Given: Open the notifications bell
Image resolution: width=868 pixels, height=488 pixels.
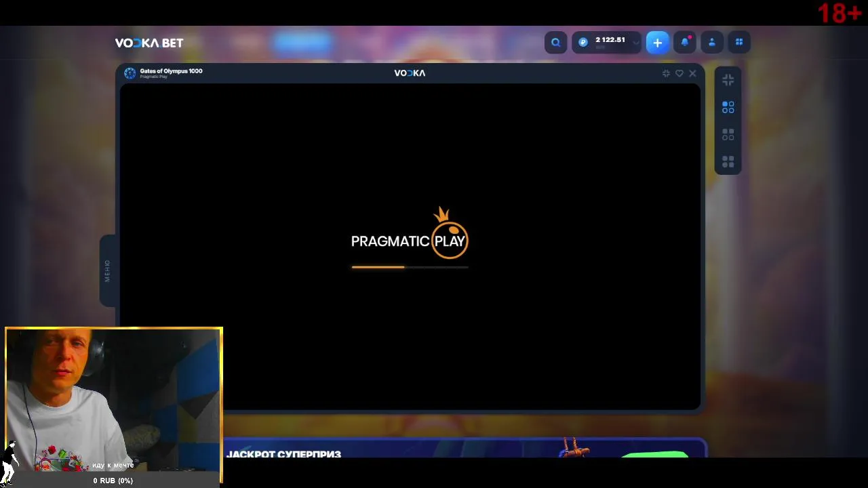Looking at the screenshot, I should (685, 43).
